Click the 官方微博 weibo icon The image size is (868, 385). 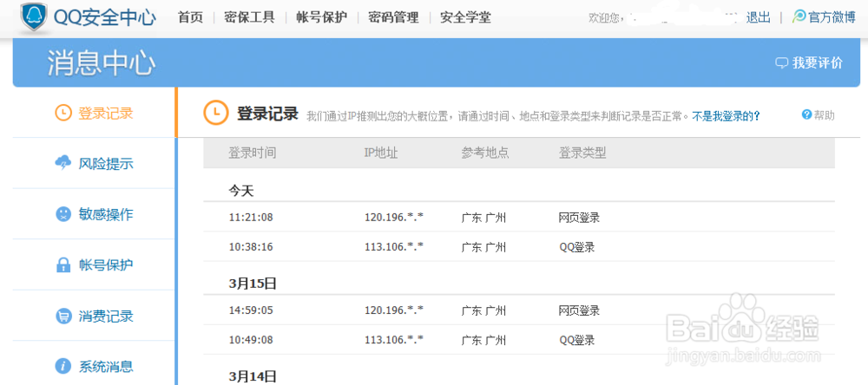tap(799, 16)
